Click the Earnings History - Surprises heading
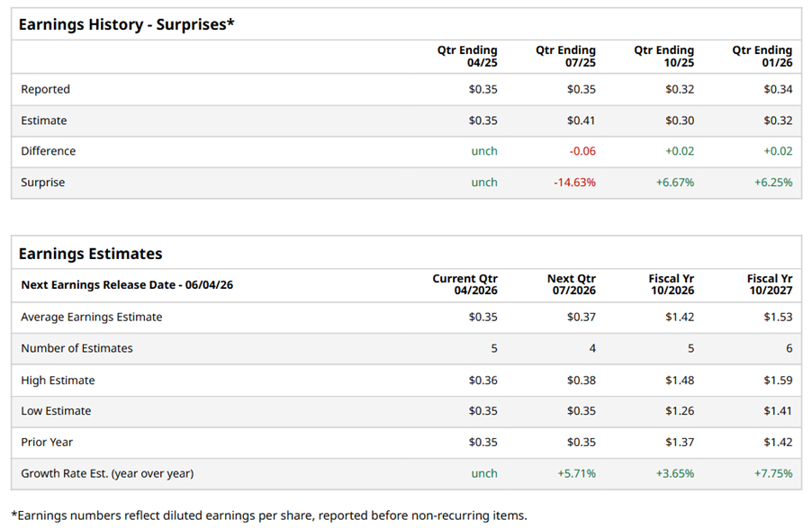812x529 pixels. 126,25
